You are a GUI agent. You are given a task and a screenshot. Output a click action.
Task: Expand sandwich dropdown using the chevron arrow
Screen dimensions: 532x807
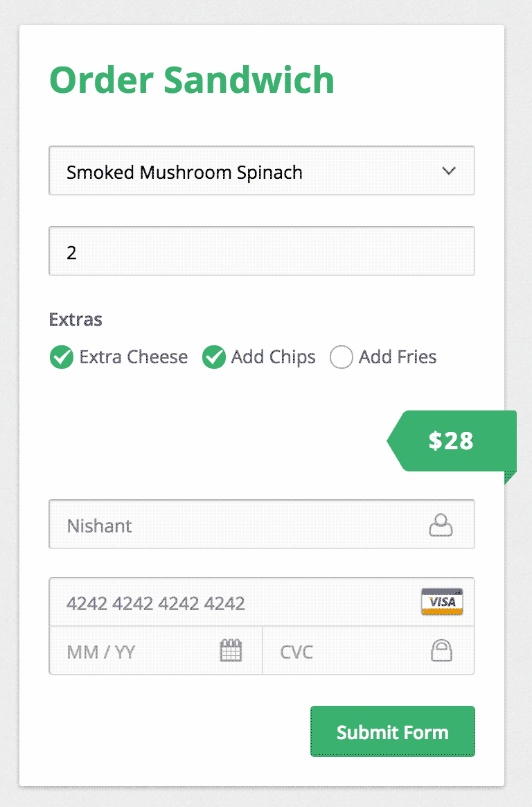click(449, 171)
